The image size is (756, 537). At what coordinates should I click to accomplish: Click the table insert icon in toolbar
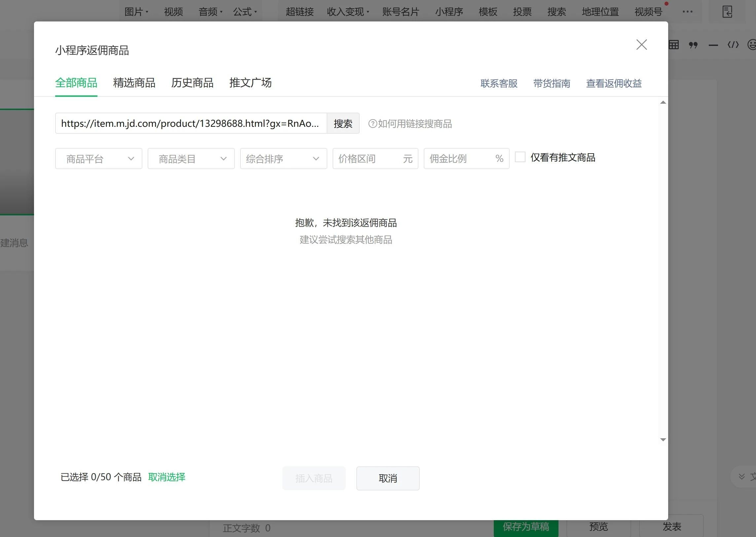click(x=674, y=45)
